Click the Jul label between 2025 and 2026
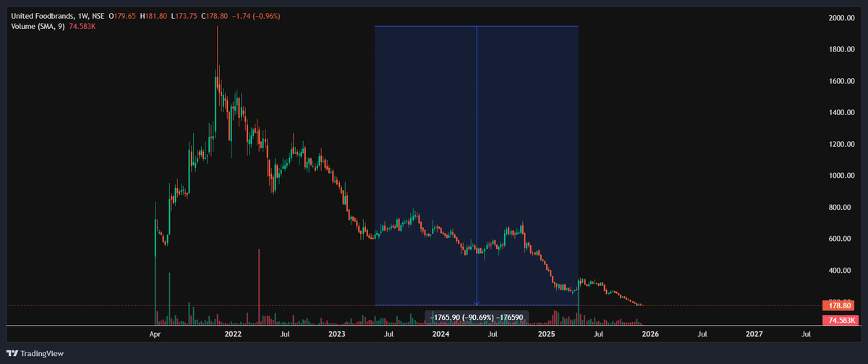Viewport: 868px width, 364px height. [598, 334]
